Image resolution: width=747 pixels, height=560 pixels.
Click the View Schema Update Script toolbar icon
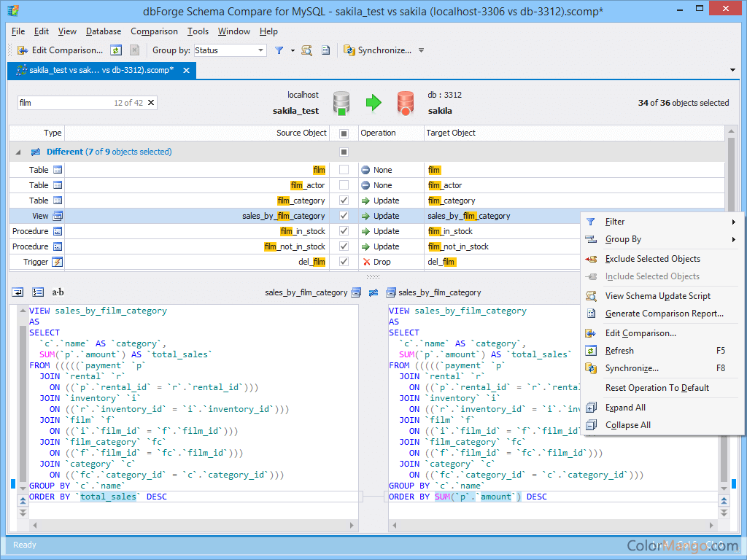306,51
